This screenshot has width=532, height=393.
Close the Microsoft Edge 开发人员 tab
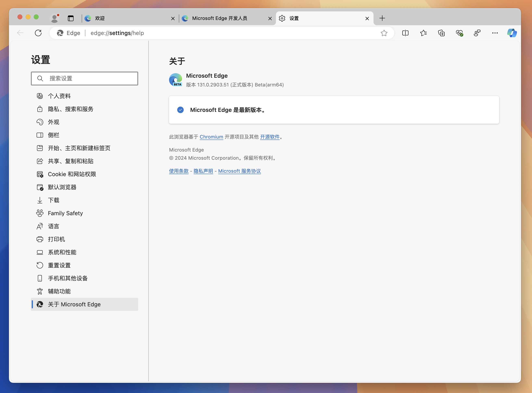pyautogui.click(x=270, y=18)
